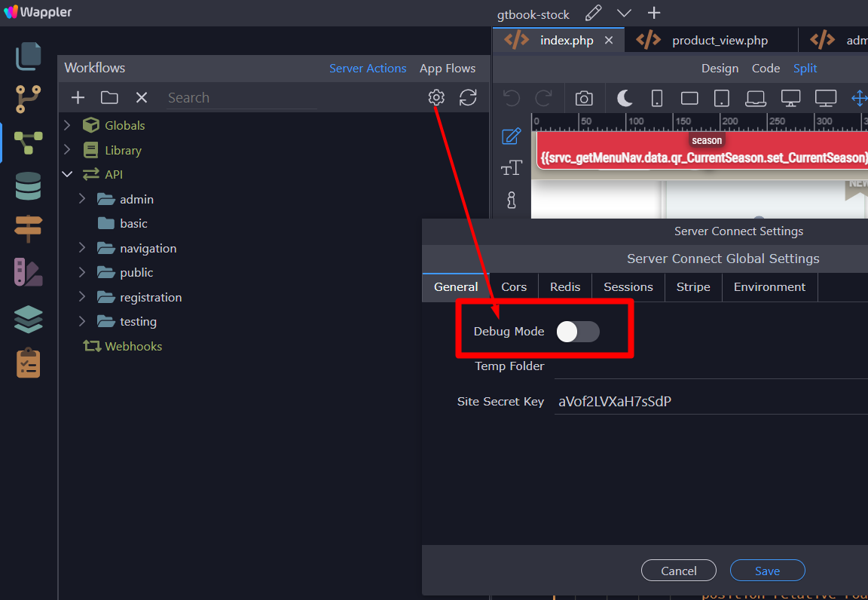This screenshot has height=600, width=868.
Task: Switch to the Stripe settings tab
Action: (x=693, y=287)
